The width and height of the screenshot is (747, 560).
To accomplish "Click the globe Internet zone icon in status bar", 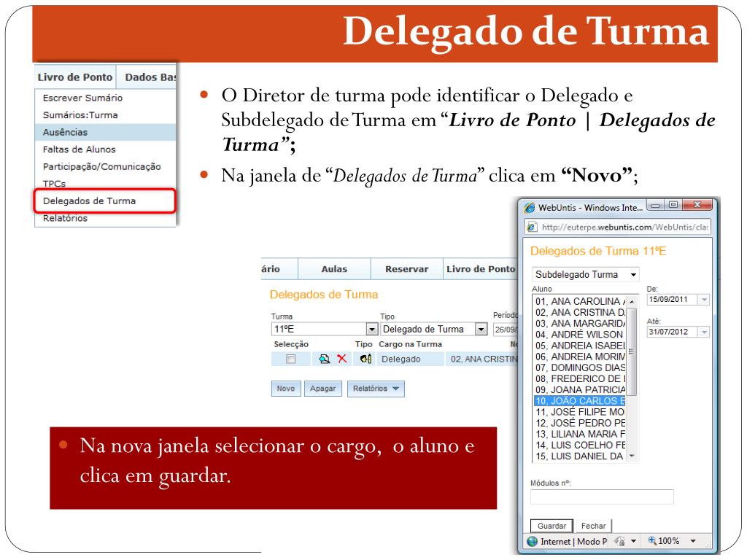I will [532, 542].
